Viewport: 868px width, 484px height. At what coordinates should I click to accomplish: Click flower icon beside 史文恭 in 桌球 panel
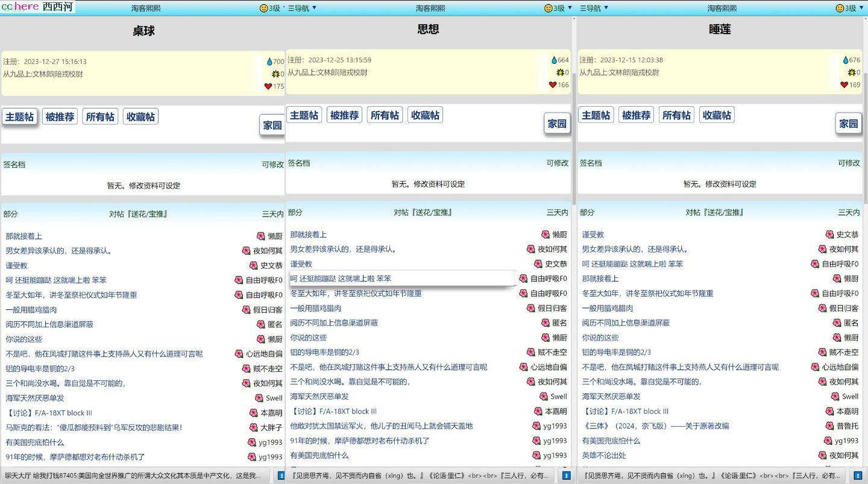click(x=254, y=265)
